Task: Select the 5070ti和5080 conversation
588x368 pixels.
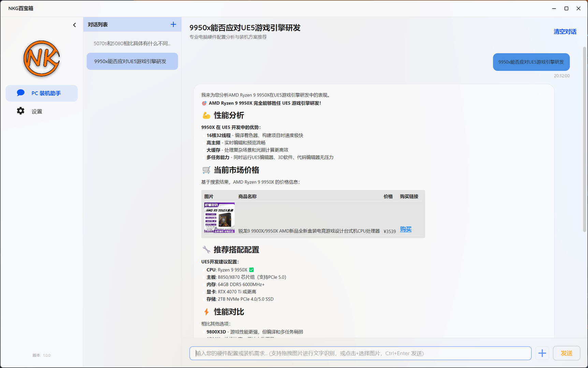Action: click(x=132, y=44)
